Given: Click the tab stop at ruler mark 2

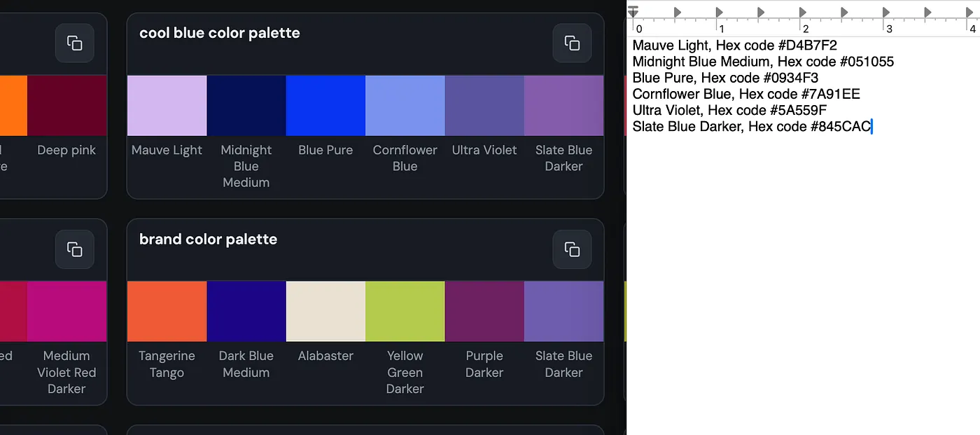Looking at the screenshot, I should pyautogui.click(x=803, y=12).
